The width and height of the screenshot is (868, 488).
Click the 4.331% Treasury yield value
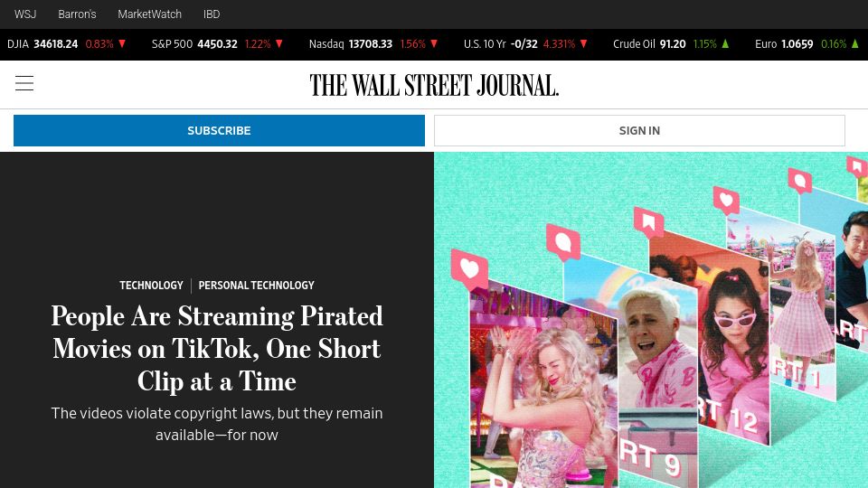(559, 43)
